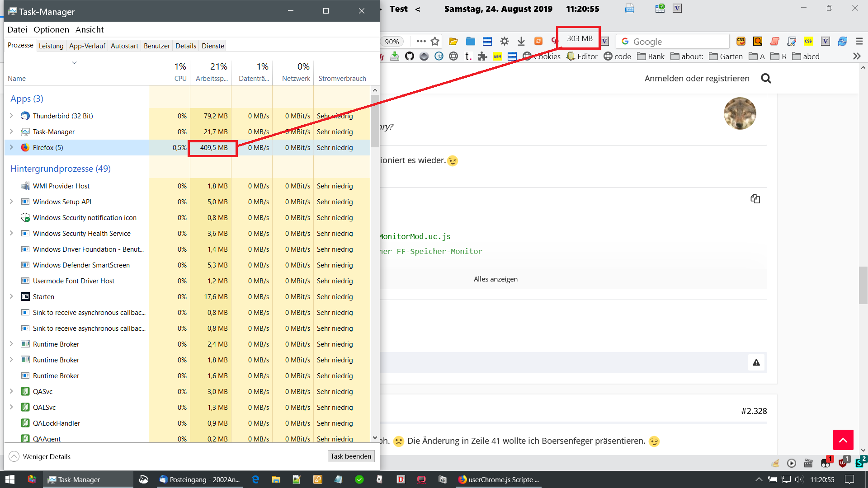868x488 pixels.
Task: Switch to the Leistung tab
Action: pos(51,46)
